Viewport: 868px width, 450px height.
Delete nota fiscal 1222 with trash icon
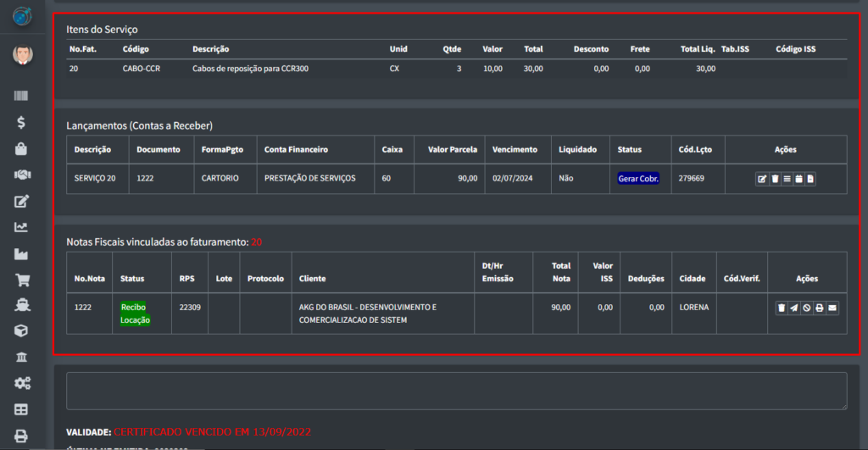[x=782, y=308]
